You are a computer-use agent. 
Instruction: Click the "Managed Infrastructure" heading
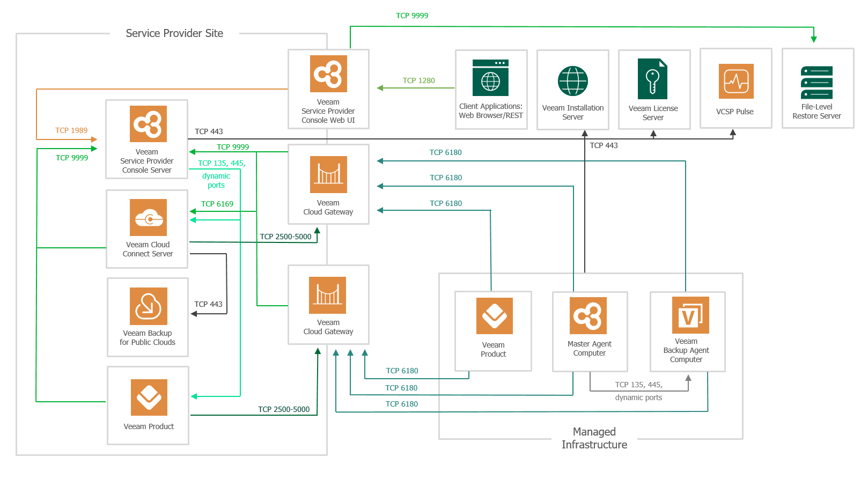(x=594, y=438)
